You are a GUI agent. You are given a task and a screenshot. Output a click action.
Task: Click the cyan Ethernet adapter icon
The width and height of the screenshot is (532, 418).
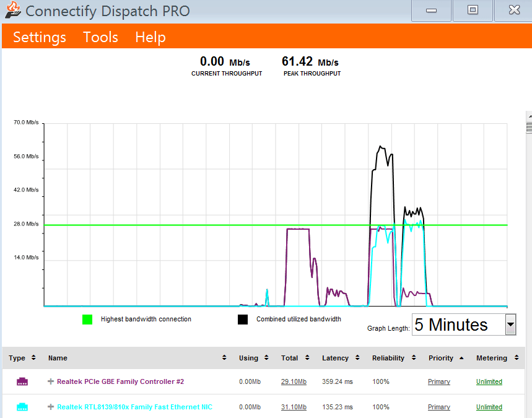pyautogui.click(x=22, y=407)
